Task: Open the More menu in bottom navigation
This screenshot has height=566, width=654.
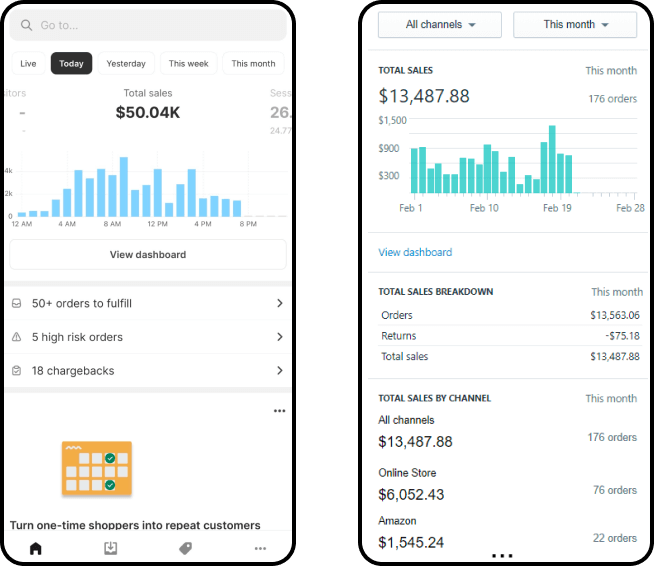Action: click(260, 548)
